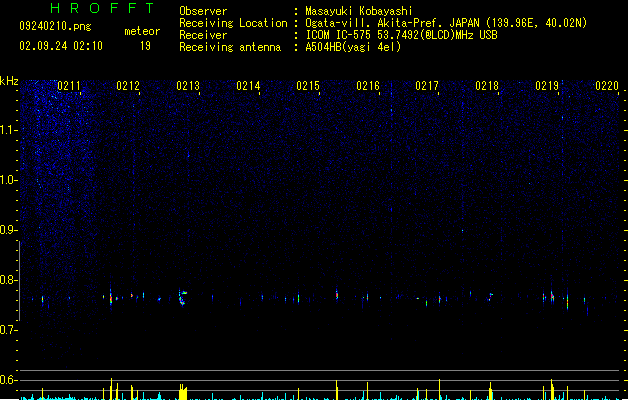Click the 0.6 frequency axis label
Viewport: 629px width, 400px height.
pos(8,380)
